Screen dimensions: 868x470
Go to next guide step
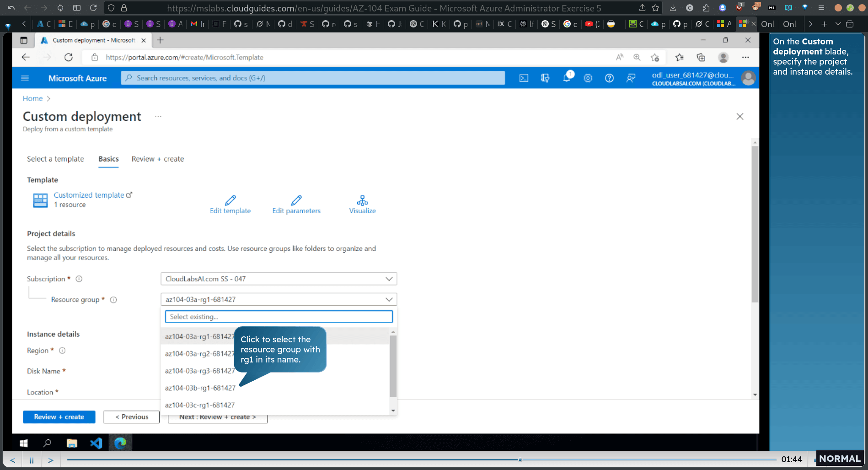[50, 460]
